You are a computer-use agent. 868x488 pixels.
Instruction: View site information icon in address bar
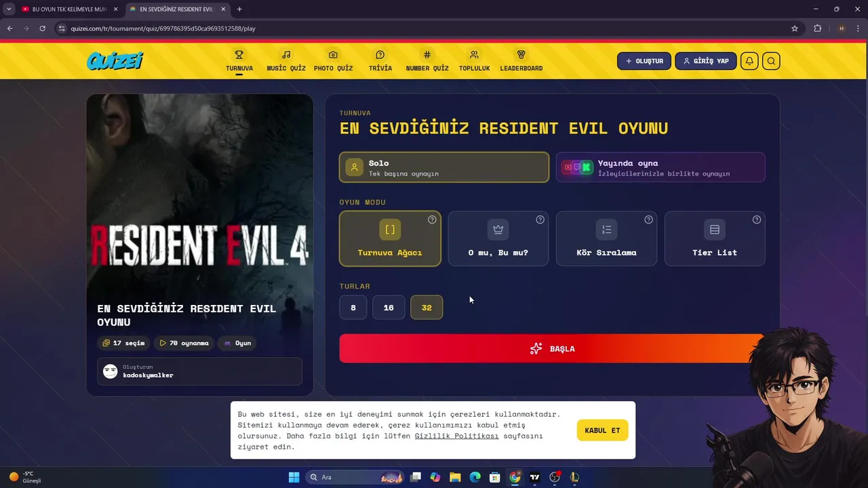pyautogui.click(x=62, y=28)
